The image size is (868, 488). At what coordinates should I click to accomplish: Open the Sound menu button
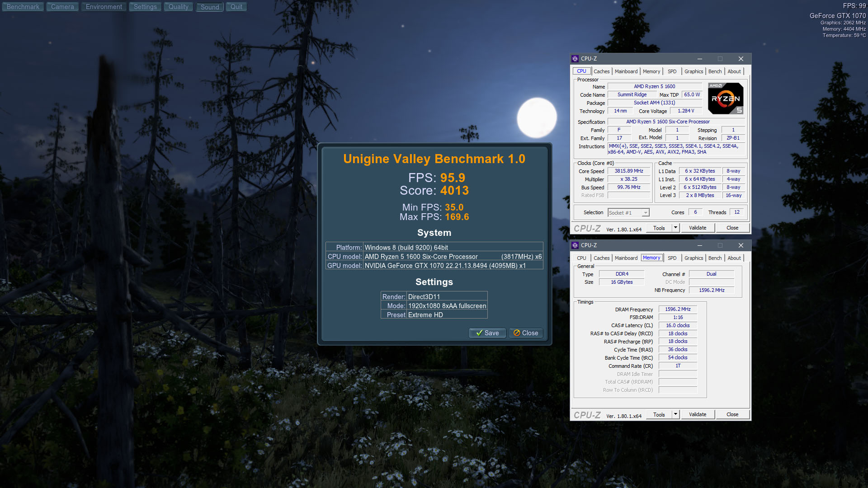(x=210, y=7)
